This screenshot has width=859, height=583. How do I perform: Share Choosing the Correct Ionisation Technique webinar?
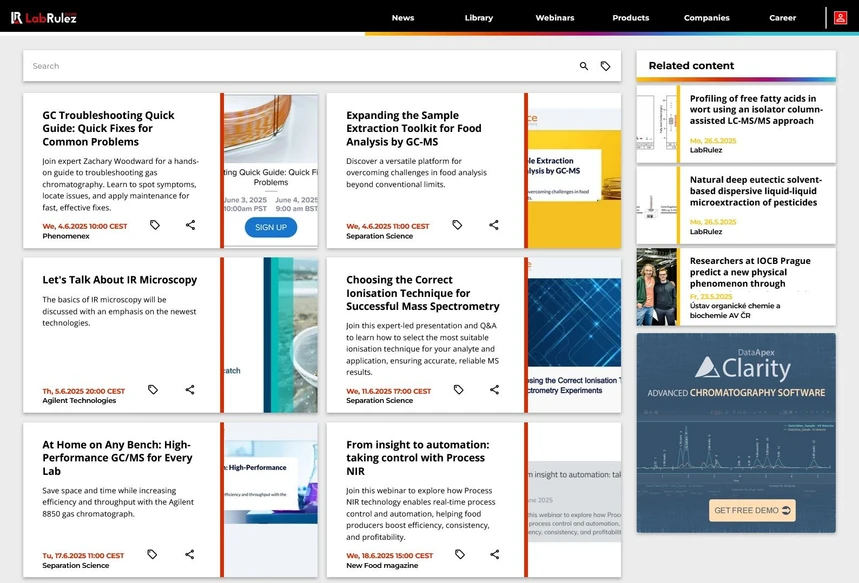click(494, 390)
